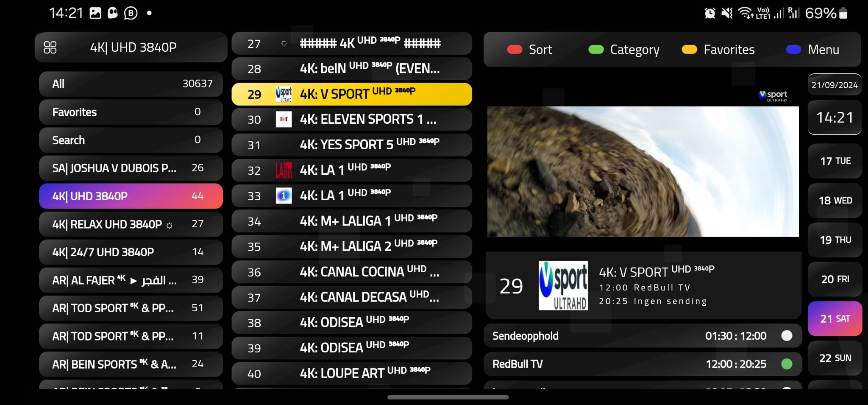Tap the alarm clock icon in status bar
This screenshot has width=868, height=405.
click(x=710, y=14)
